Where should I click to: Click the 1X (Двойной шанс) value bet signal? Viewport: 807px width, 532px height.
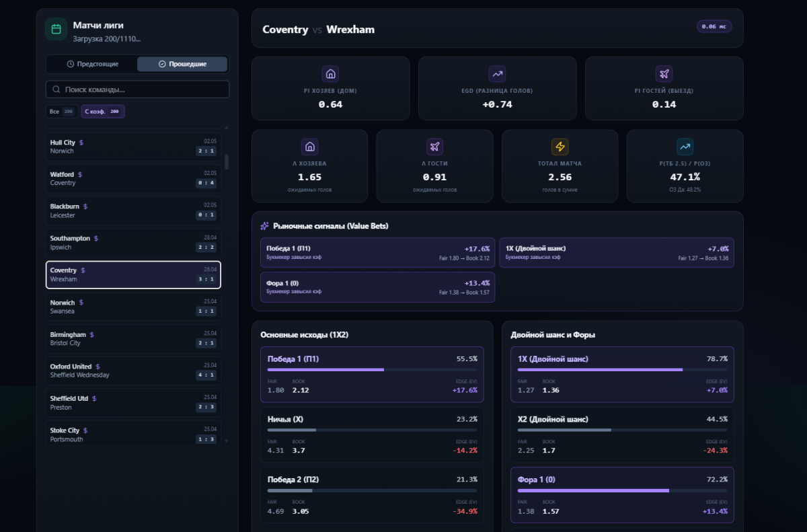pyautogui.click(x=617, y=253)
